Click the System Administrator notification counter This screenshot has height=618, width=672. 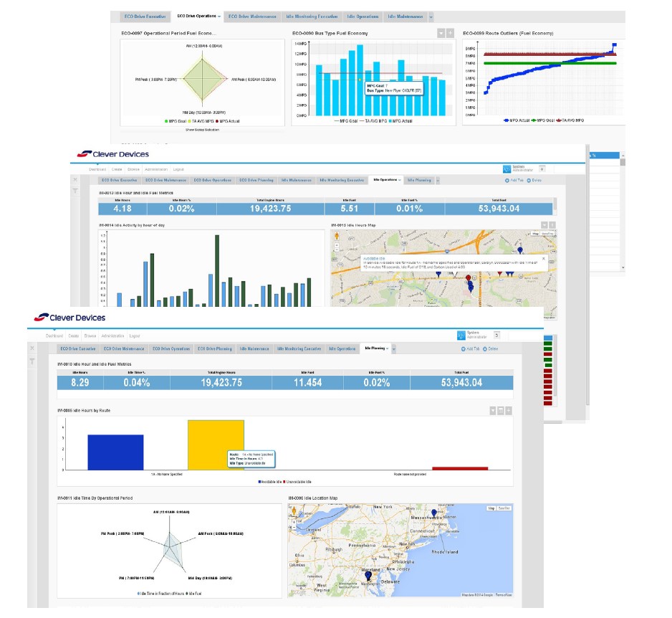point(497,335)
